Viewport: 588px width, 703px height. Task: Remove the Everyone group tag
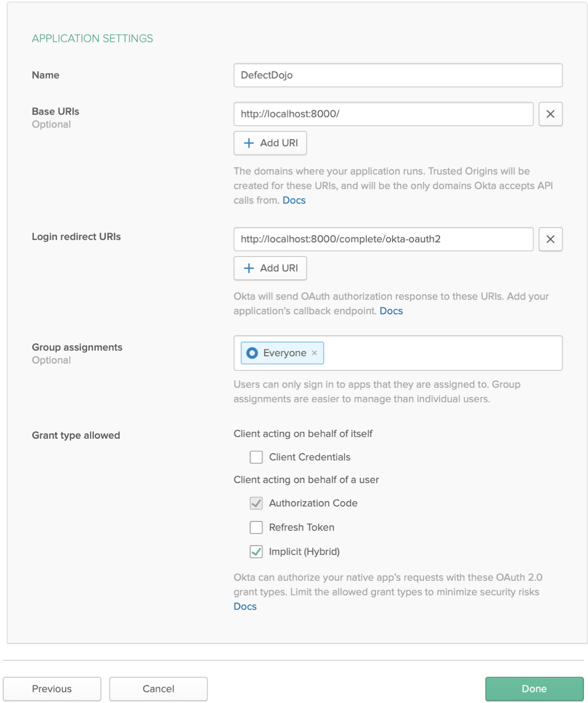pos(314,353)
